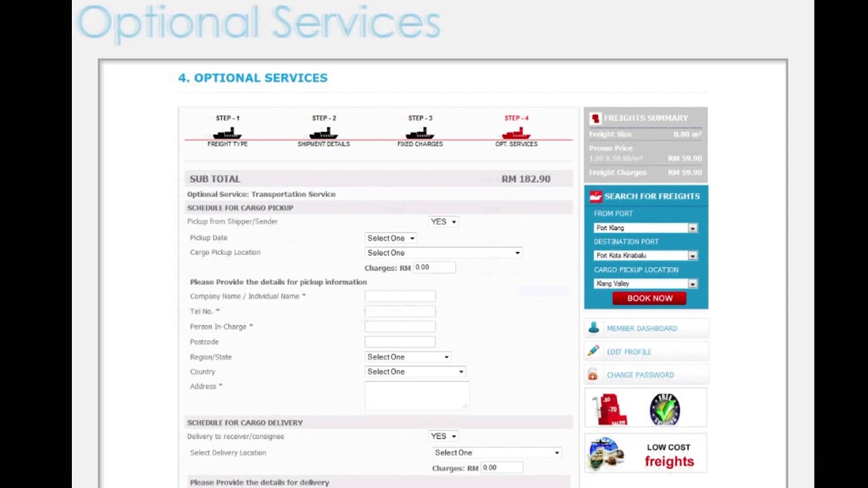Click the Person In-Charge input field

[400, 327]
